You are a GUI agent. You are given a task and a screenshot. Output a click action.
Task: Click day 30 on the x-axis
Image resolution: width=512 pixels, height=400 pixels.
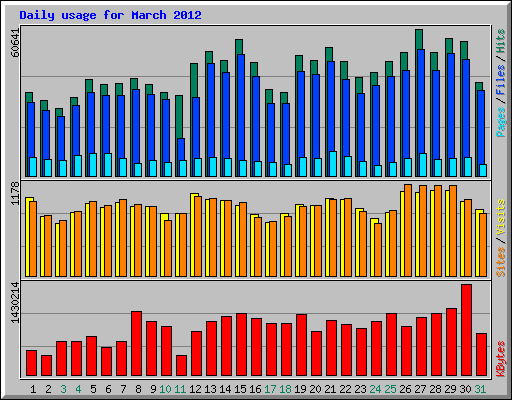tap(466, 389)
